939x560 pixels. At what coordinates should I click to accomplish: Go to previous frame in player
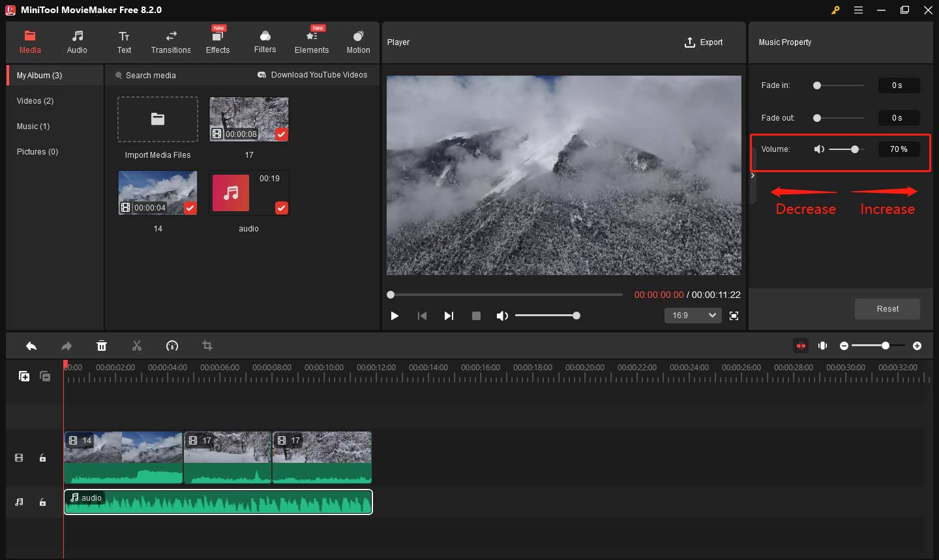[422, 316]
